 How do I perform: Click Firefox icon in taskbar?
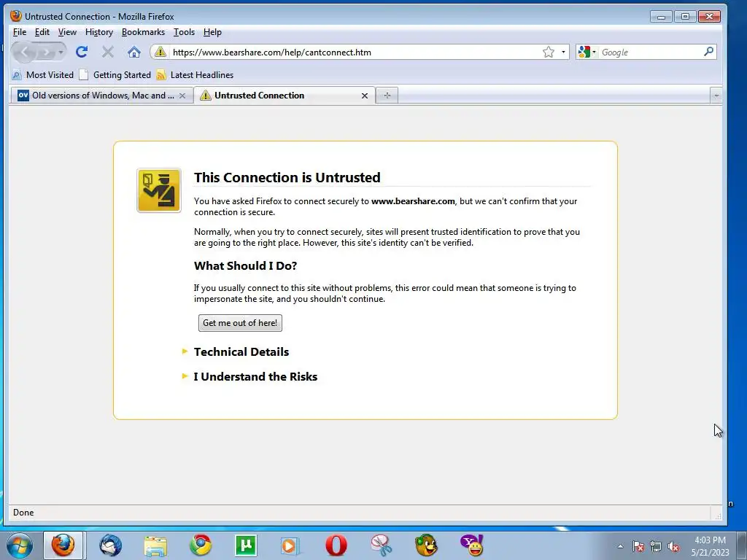click(63, 545)
